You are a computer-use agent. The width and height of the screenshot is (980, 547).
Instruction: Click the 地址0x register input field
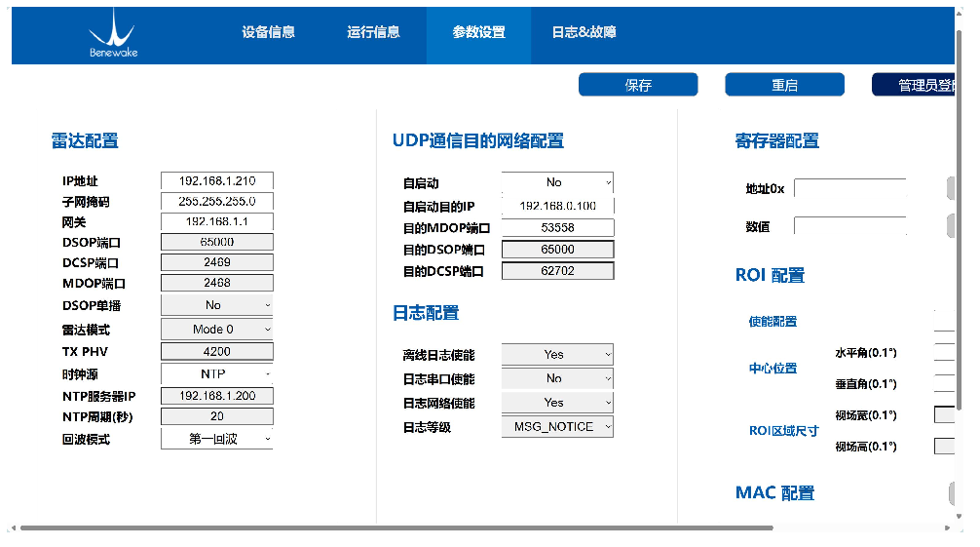tap(850, 188)
